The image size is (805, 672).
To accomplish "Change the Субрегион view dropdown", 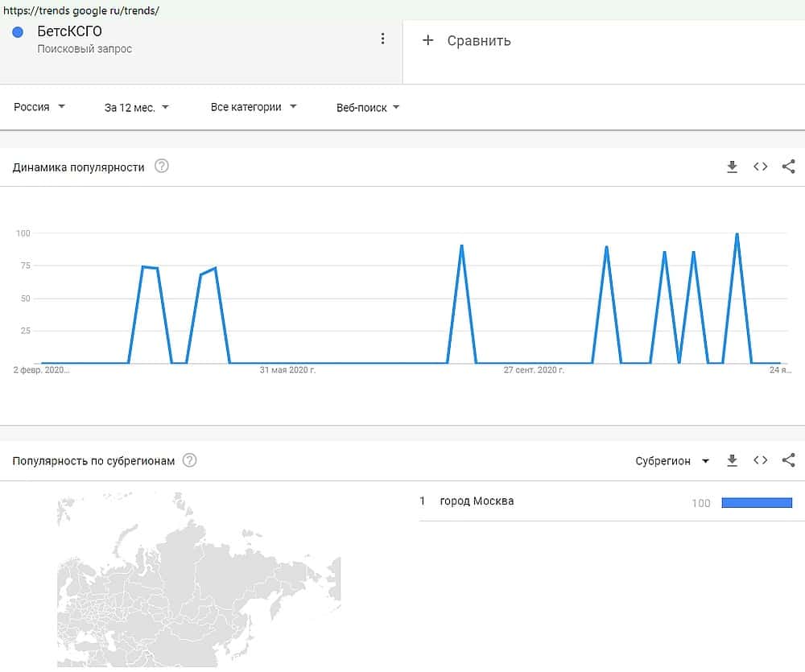I will click(x=671, y=461).
